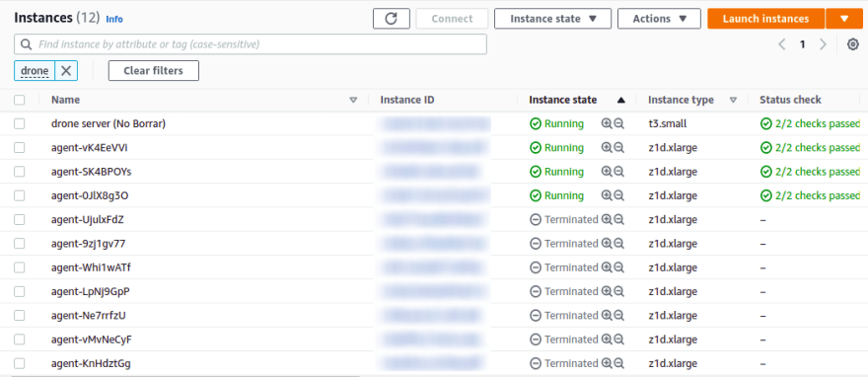The width and height of the screenshot is (868, 377).
Task: Check the agent-LpNj9GpP instance checkbox
Action: pyautogui.click(x=20, y=291)
